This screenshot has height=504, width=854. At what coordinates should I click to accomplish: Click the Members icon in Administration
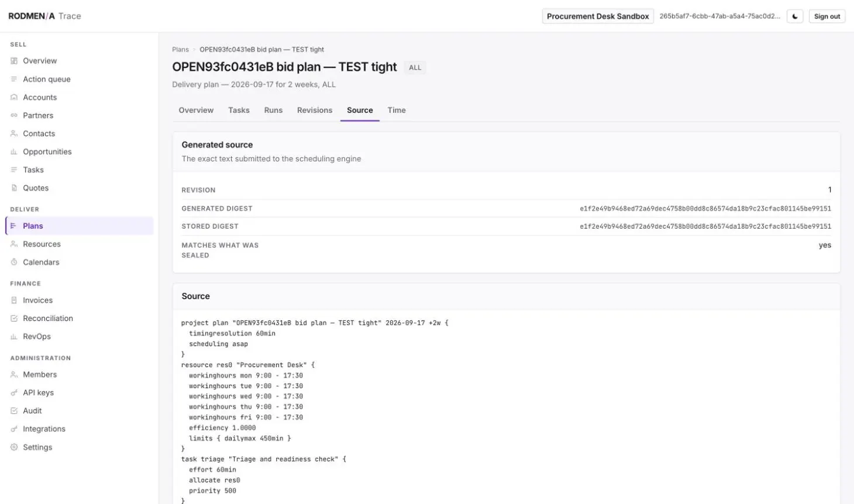click(14, 374)
